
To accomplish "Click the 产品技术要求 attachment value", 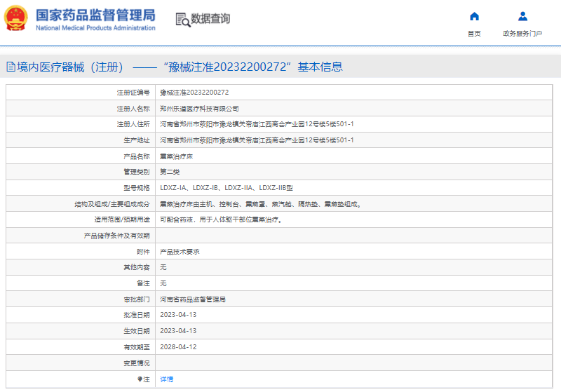I will (180, 252).
